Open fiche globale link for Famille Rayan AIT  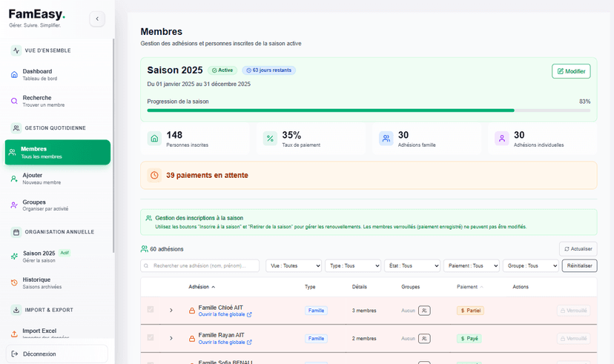coord(225,342)
